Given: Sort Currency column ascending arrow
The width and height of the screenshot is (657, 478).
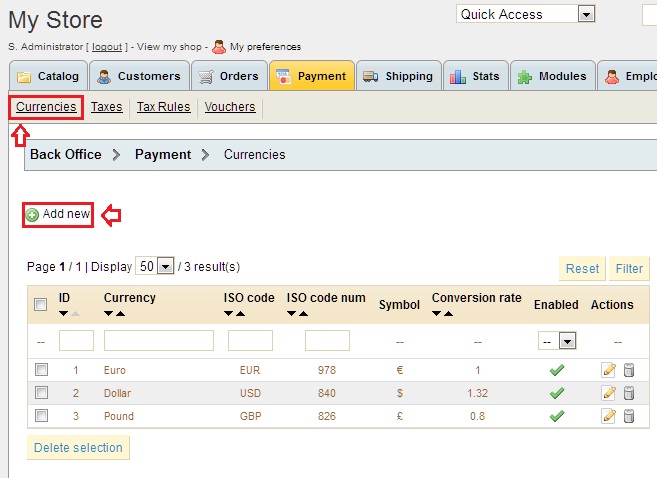Looking at the screenshot, I should pyautogui.click(x=122, y=314).
